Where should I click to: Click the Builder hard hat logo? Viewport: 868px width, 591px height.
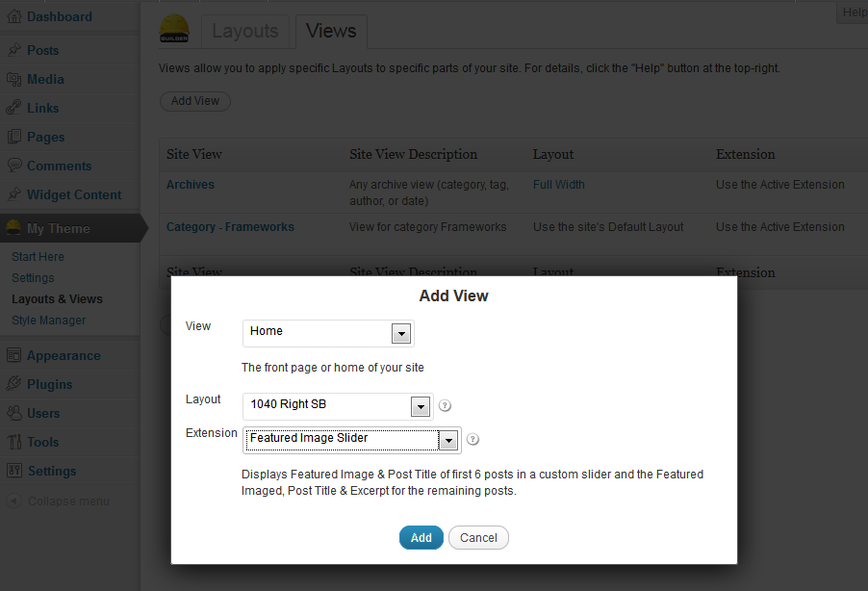174,30
